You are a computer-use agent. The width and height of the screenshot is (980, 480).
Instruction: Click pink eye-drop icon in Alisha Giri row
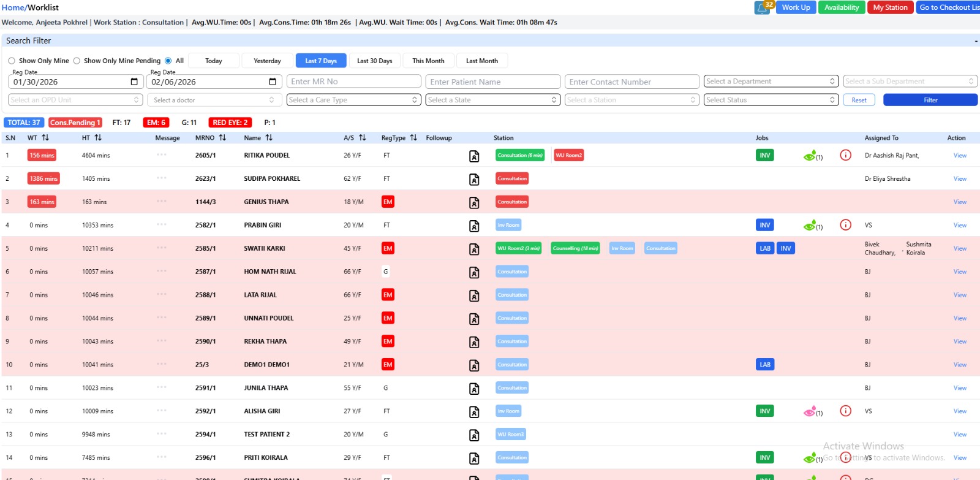pos(810,411)
